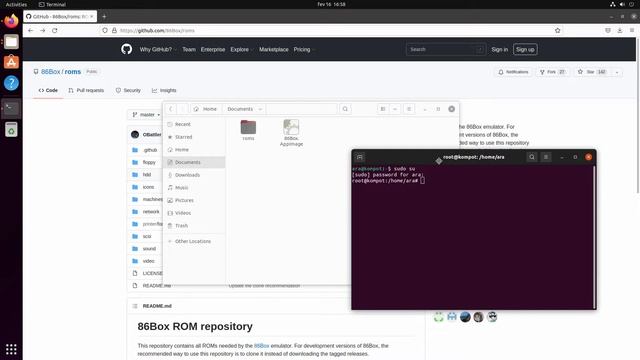The height and width of the screenshot is (360, 640).
Task: Open Firefox downloads panel icon
Action: (x=620, y=31)
